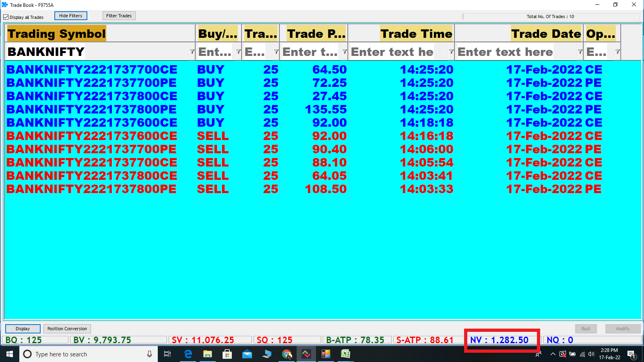Open the notification center icon
644x362 pixels.
[632, 354]
